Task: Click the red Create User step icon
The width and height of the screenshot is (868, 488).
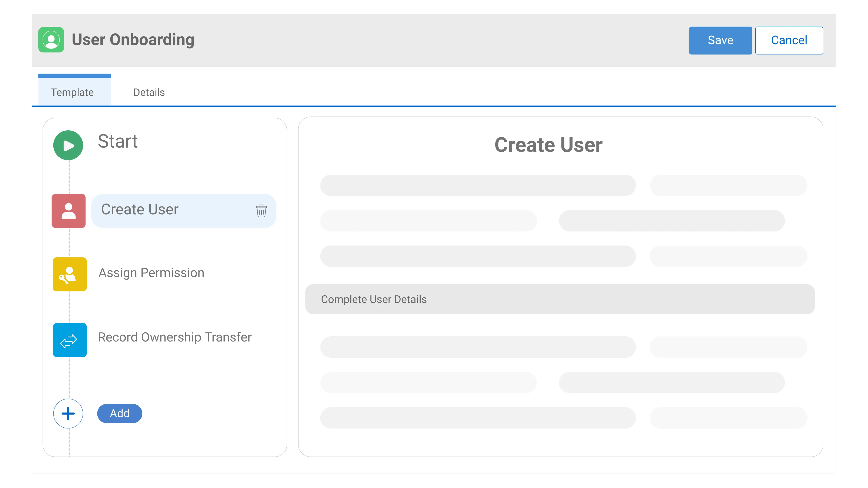Action: pyautogui.click(x=69, y=211)
